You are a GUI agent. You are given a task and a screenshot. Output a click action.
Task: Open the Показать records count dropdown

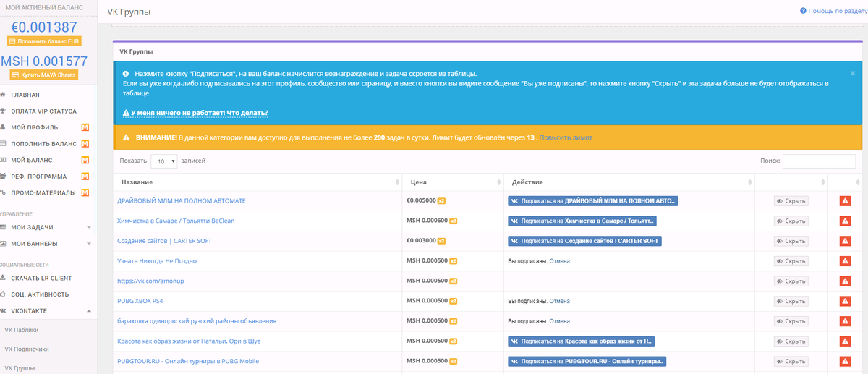(164, 161)
